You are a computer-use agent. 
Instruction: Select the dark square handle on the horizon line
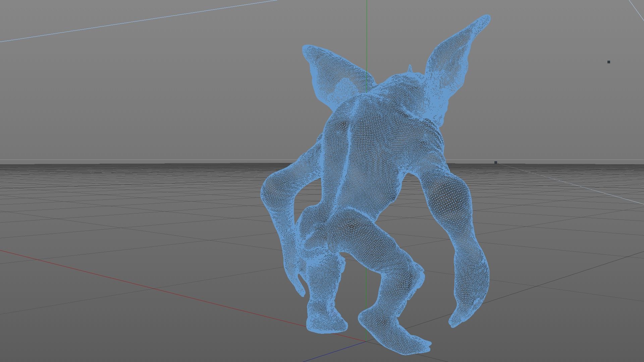pos(496,163)
